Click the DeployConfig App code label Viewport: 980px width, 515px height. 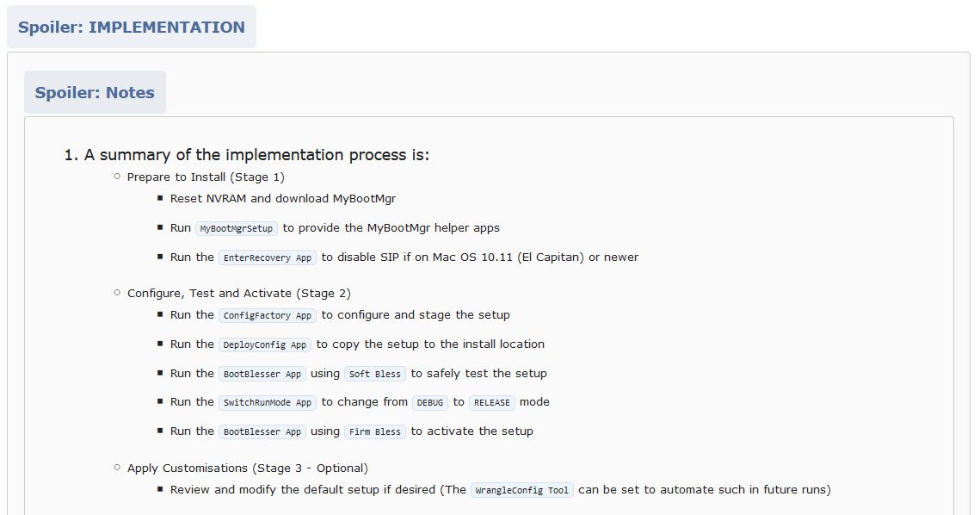tap(265, 344)
